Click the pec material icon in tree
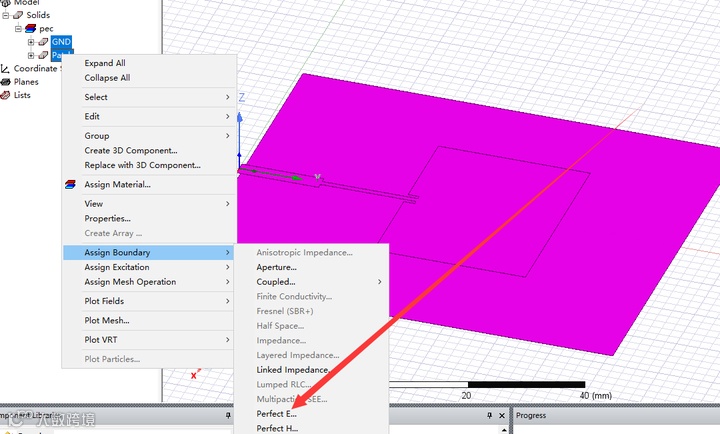This screenshot has height=434, width=720. point(31,28)
